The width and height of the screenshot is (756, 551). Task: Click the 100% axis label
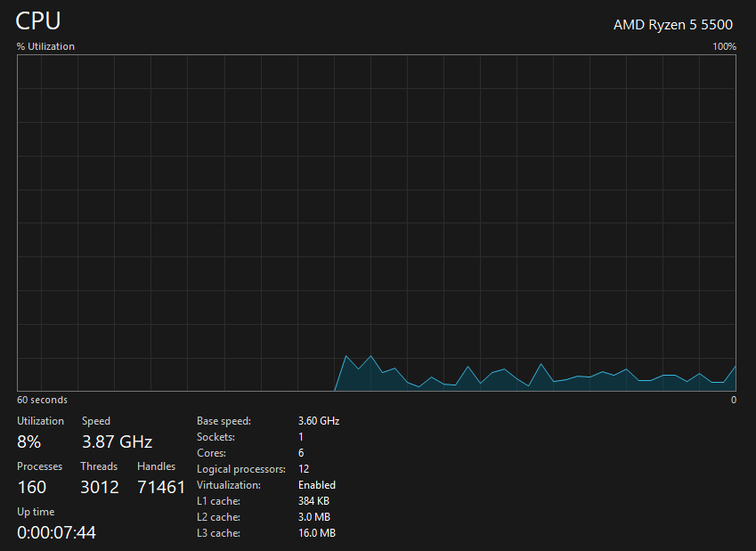[724, 46]
